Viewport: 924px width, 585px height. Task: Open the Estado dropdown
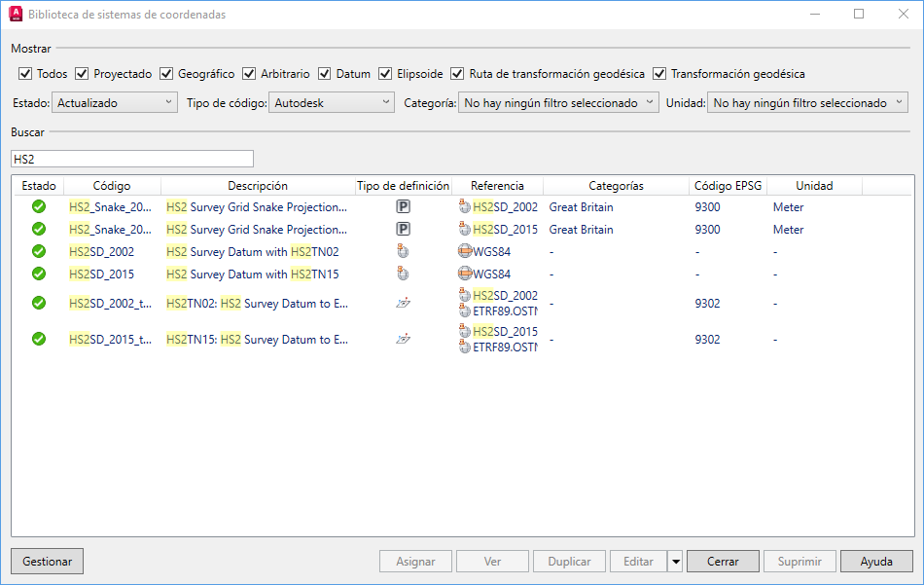click(x=116, y=102)
